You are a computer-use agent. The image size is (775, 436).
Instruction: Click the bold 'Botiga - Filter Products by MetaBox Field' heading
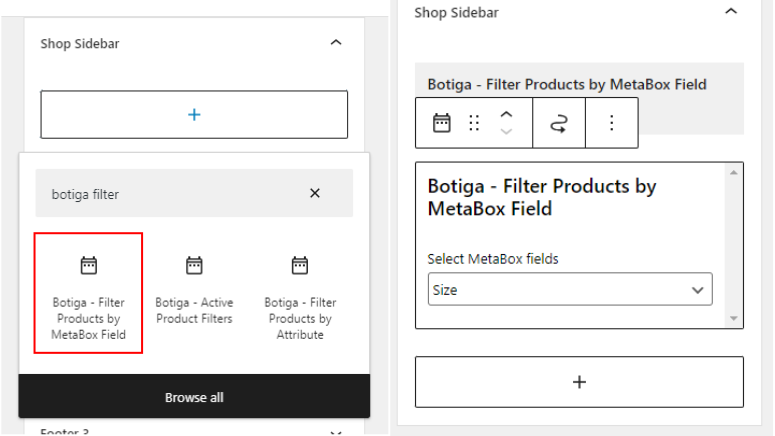tap(542, 197)
